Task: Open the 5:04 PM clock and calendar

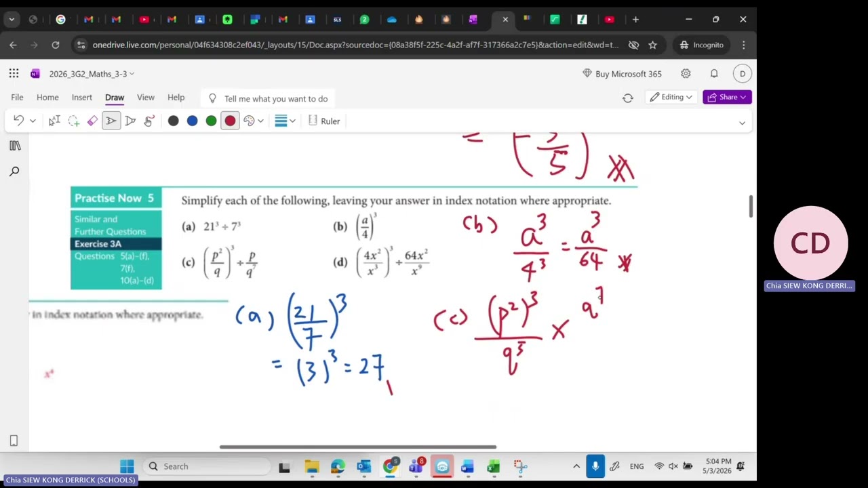Action: click(x=717, y=466)
